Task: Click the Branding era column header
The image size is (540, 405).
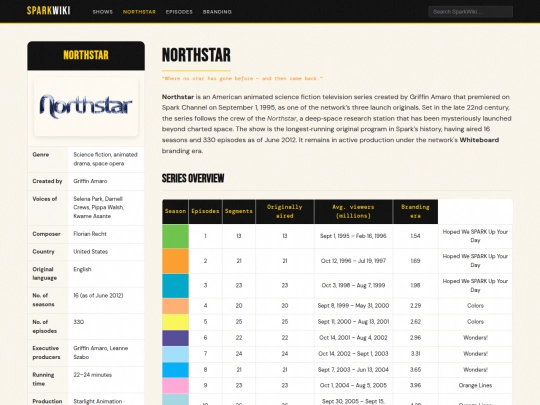Action: tap(415, 211)
